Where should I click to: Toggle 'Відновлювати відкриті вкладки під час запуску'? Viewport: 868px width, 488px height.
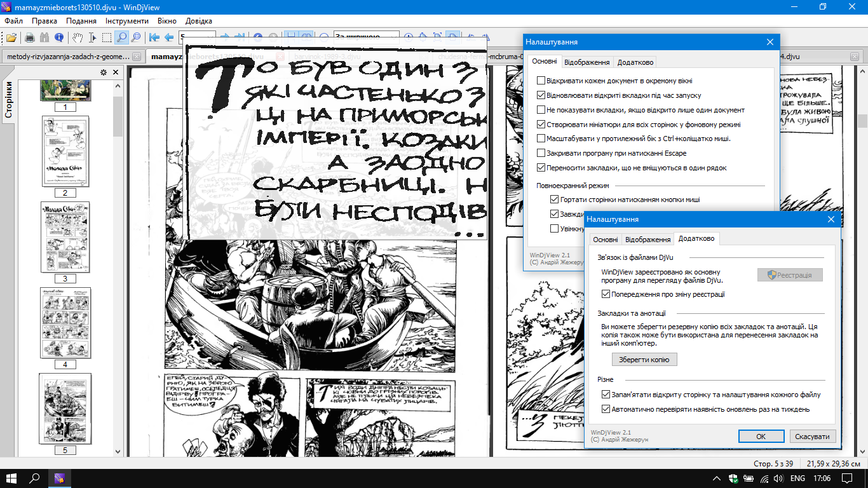tap(541, 95)
